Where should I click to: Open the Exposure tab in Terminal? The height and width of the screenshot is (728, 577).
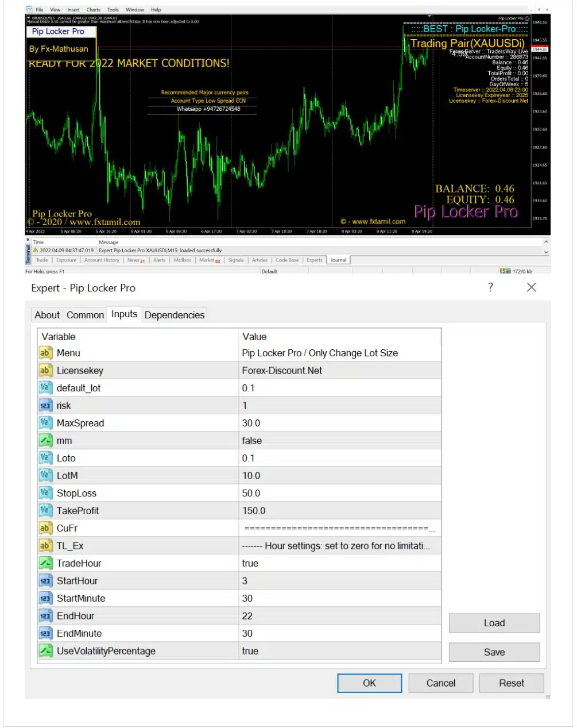tap(66, 260)
